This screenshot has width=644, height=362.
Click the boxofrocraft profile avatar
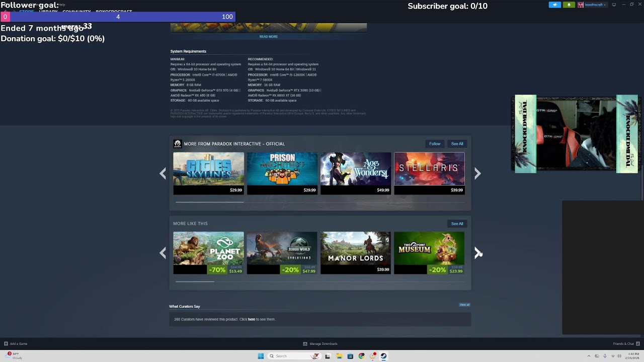pyautogui.click(x=581, y=5)
